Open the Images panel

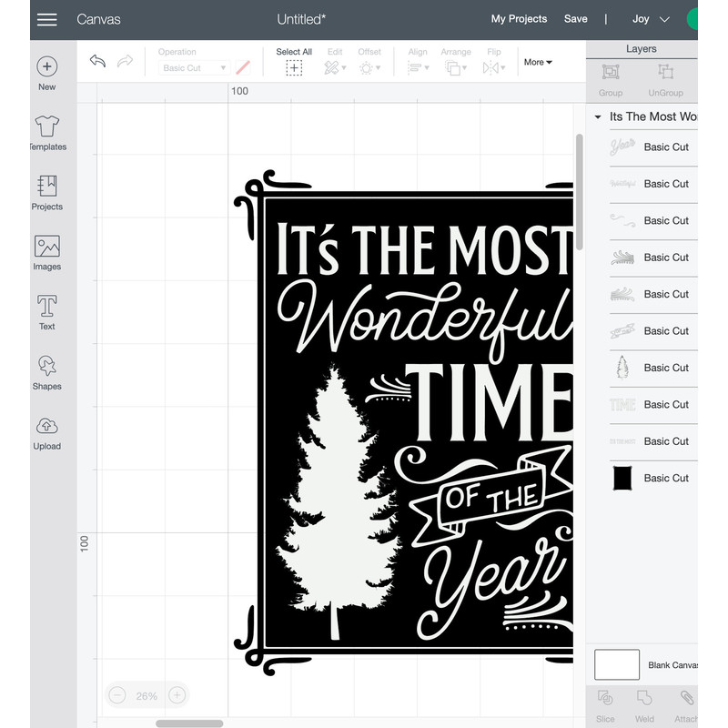tap(46, 251)
